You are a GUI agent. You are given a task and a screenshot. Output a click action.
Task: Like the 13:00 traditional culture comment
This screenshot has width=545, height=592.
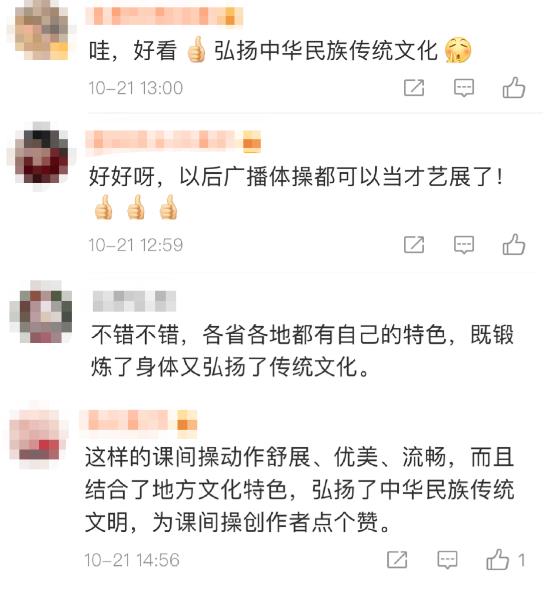tap(514, 88)
